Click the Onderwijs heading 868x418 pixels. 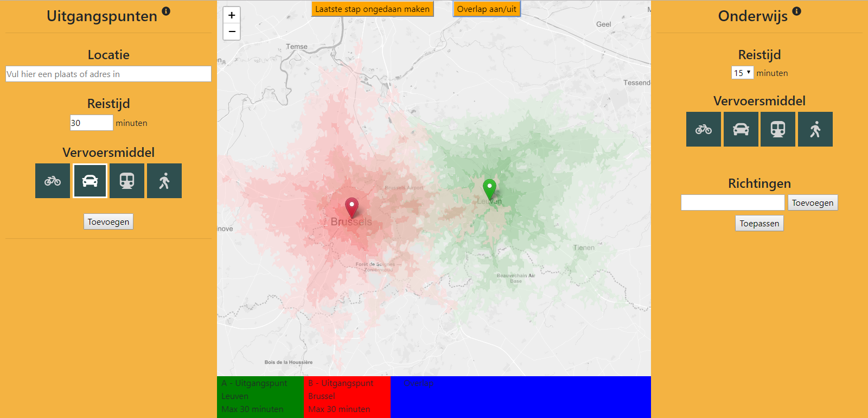click(753, 16)
